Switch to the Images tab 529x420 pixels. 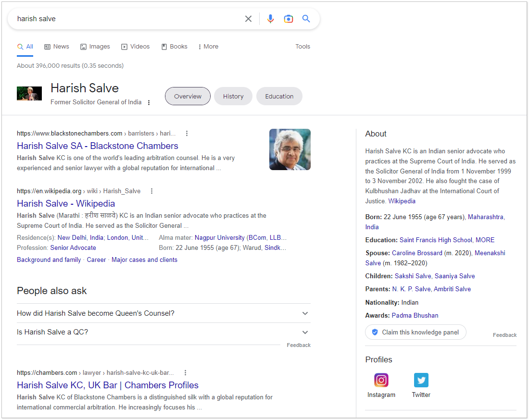tap(95, 47)
